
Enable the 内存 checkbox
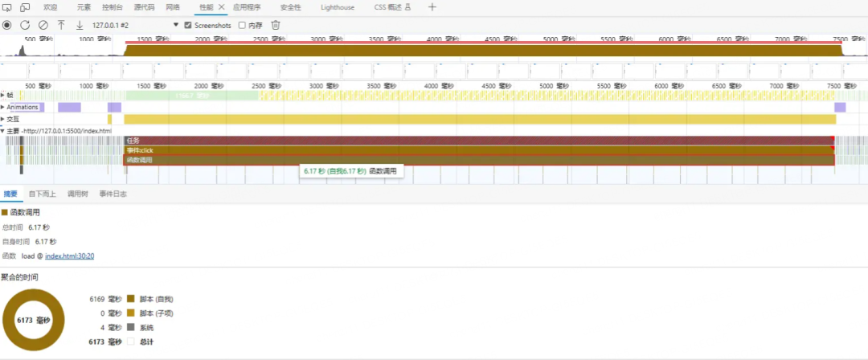pos(242,26)
